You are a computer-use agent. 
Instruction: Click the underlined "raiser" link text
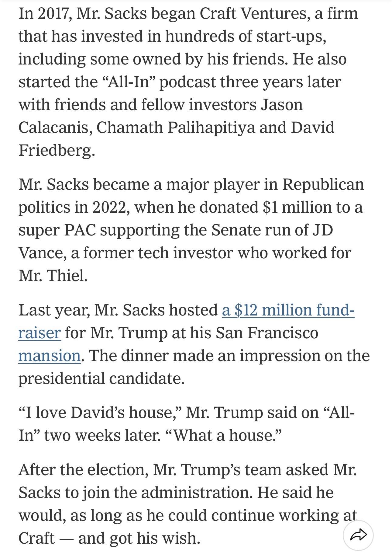40,333
